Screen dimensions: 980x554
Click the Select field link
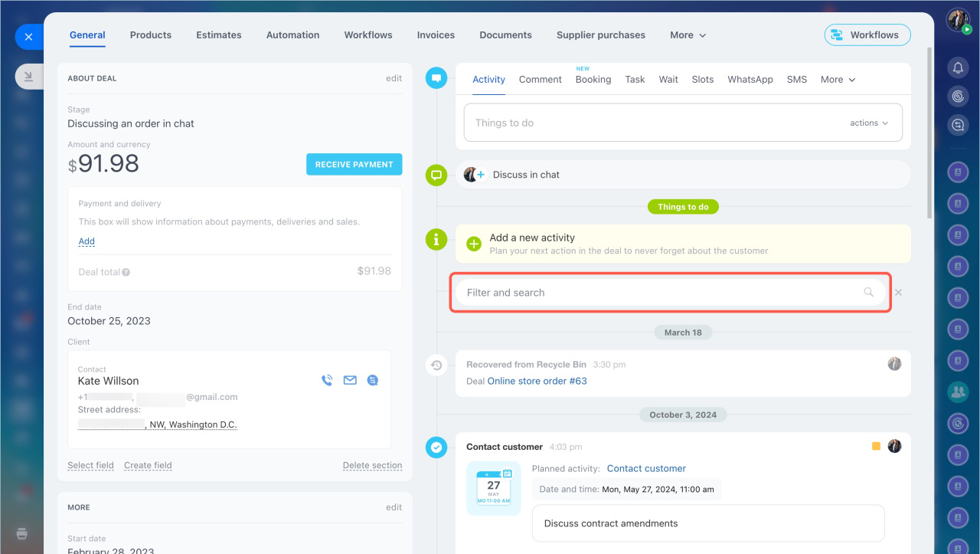90,465
